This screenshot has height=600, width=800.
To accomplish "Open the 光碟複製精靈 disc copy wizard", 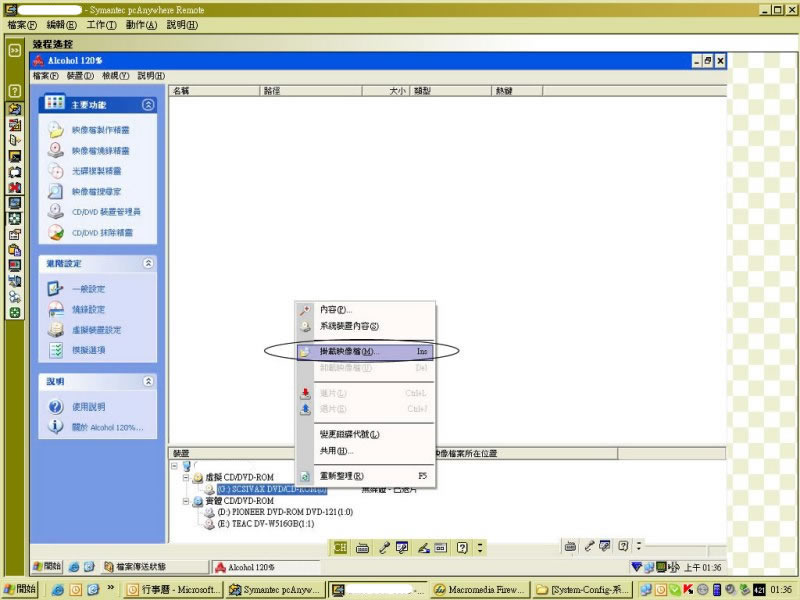I will pyautogui.click(x=100, y=171).
